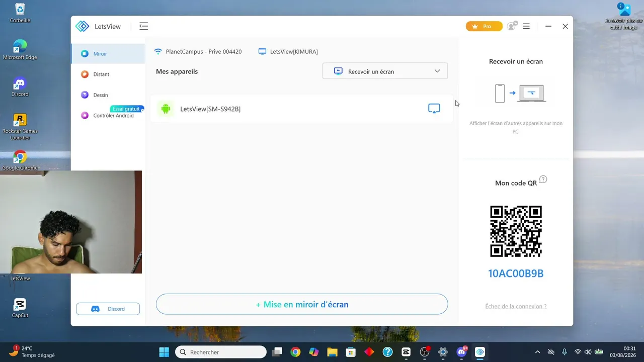This screenshot has height=362, width=644.
Task: Click the Rechercher taskbar search box
Action: (221, 352)
